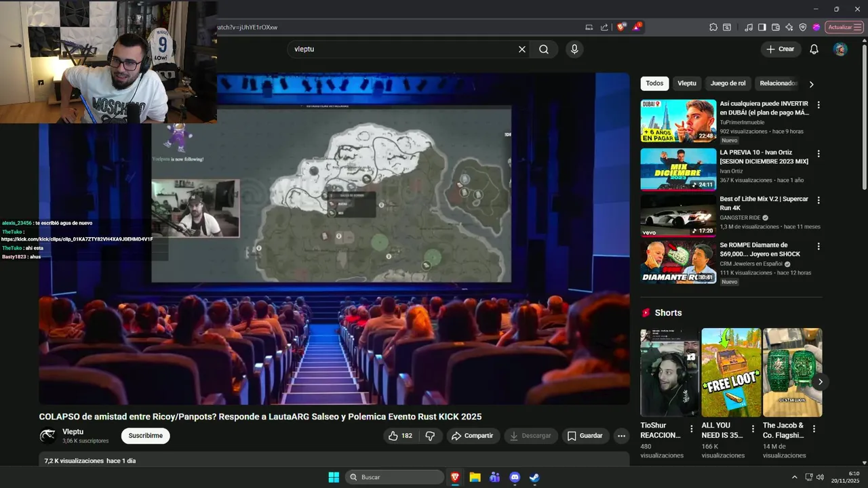868x488 pixels.
Task: Open the Lithe Mix Supercar thumbnail
Action: coord(678,216)
